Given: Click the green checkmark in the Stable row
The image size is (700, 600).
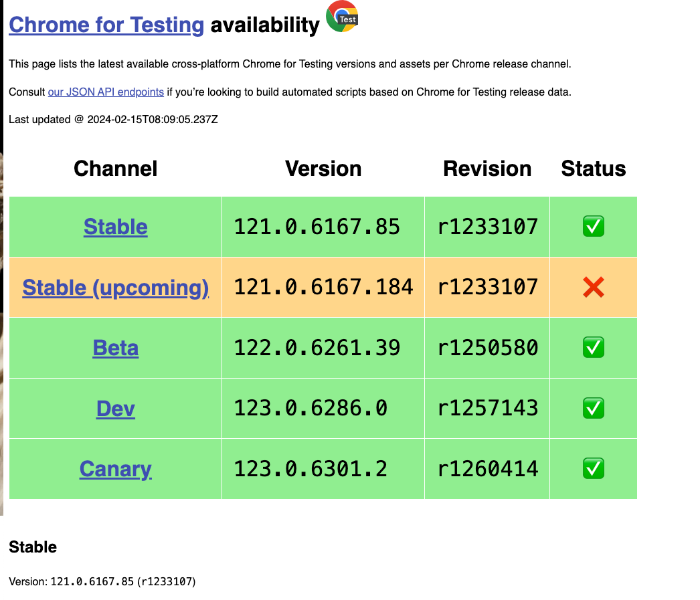Looking at the screenshot, I should 594,227.
